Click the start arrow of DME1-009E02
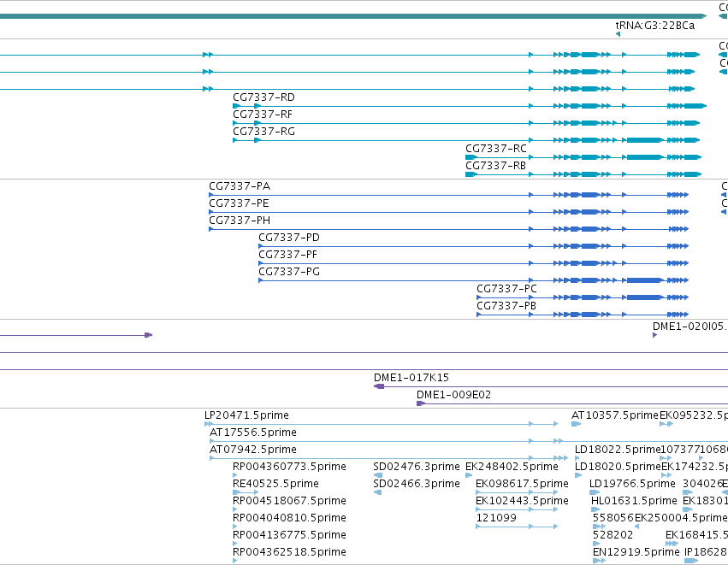This screenshot has width=728, height=565. click(x=421, y=403)
